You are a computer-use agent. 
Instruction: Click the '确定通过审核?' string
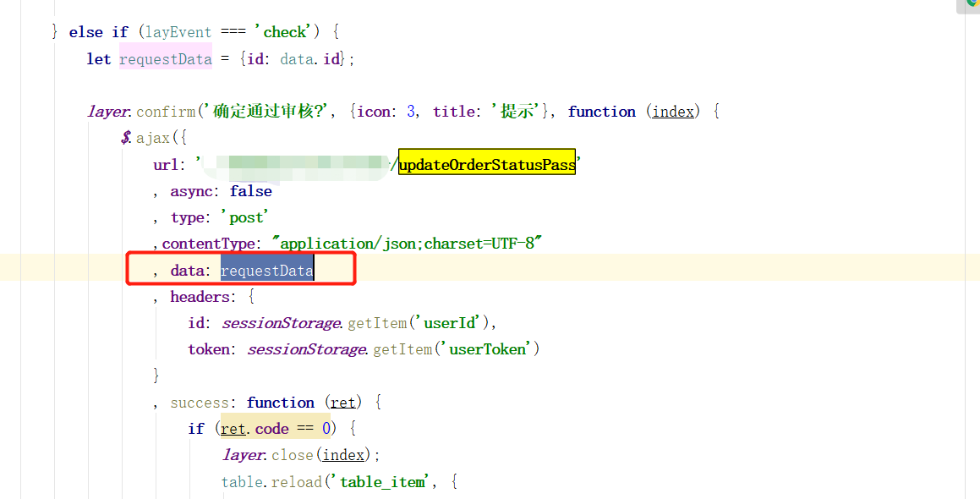click(x=265, y=112)
